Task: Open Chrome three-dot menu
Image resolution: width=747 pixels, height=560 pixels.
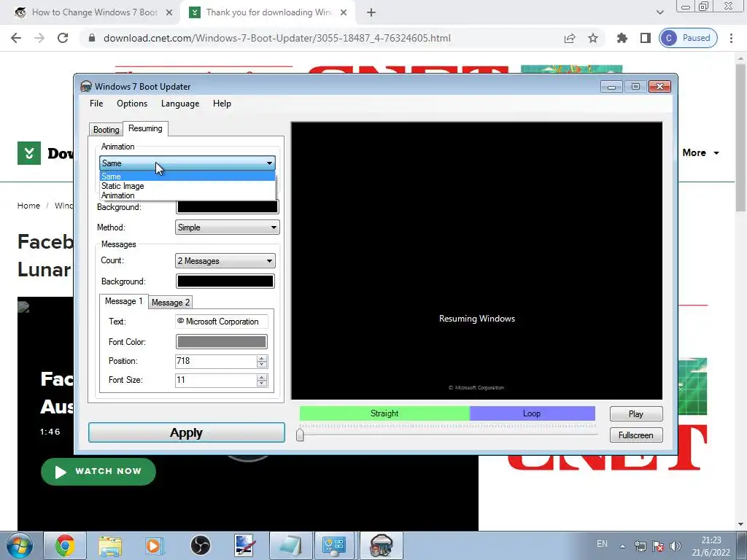Action: pos(731,38)
